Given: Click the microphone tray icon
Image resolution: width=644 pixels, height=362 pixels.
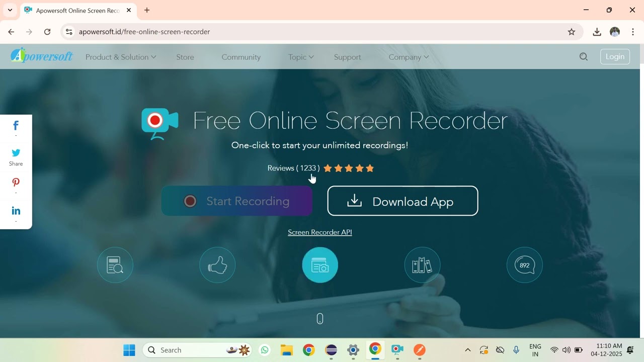Looking at the screenshot, I should point(516,350).
